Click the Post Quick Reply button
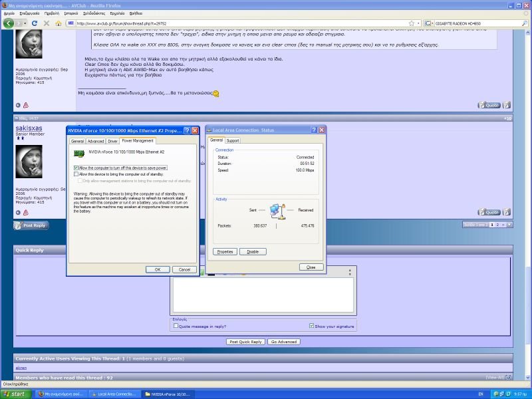The width and height of the screenshot is (532, 399). (x=245, y=341)
